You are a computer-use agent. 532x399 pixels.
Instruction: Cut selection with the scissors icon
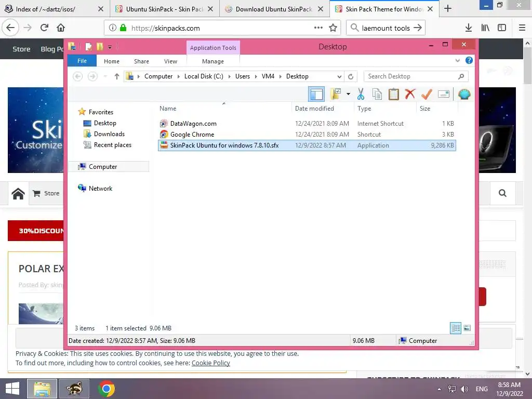point(361,94)
